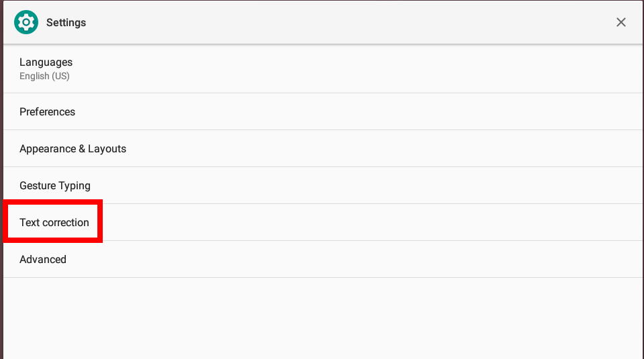Close the Settings panel with the X
Viewport: 644px width, 359px height.
[620, 22]
